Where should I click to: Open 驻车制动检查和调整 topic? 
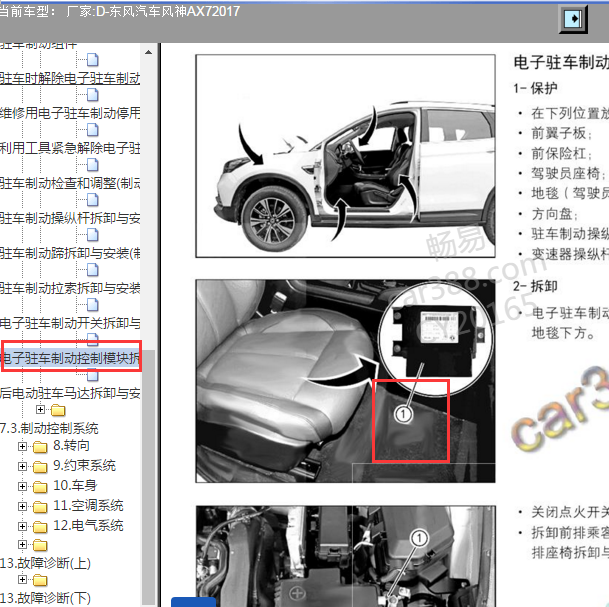[x=70, y=183]
